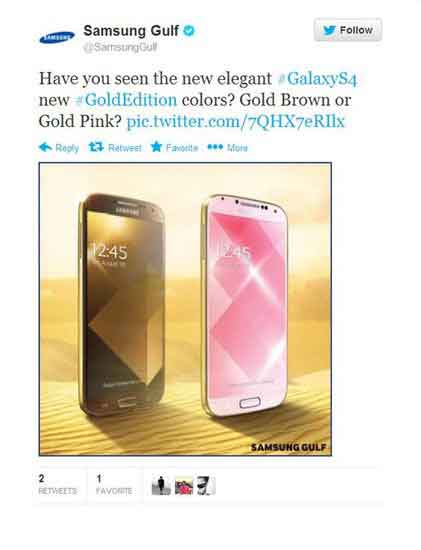Click the Reply arrow icon
Screen dimensions: 421x550
[45, 147]
